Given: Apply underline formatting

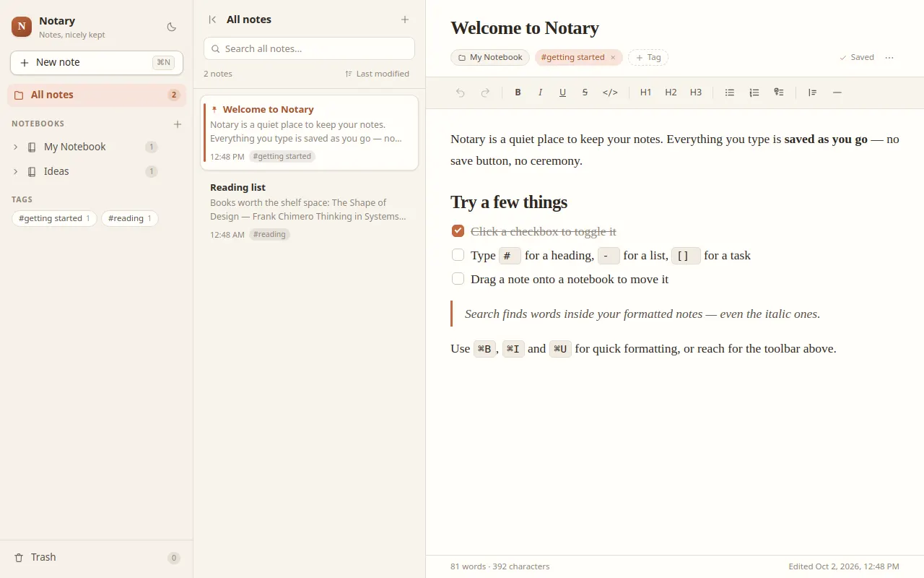Looking at the screenshot, I should tap(562, 92).
